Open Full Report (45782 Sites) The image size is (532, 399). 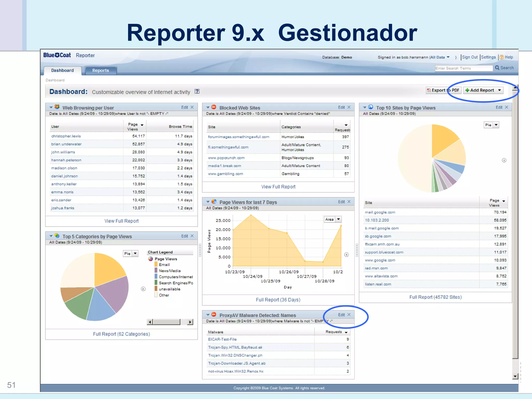point(435,297)
